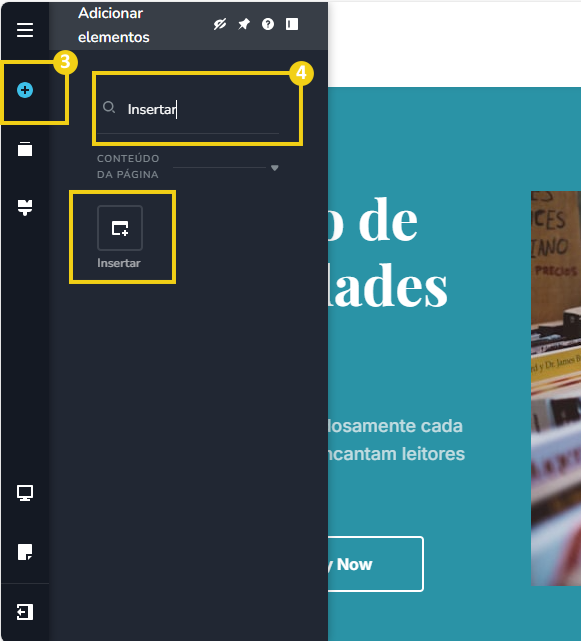Click the Adicionar elementos panel title
581x641 pixels.
pyautogui.click(x=114, y=25)
